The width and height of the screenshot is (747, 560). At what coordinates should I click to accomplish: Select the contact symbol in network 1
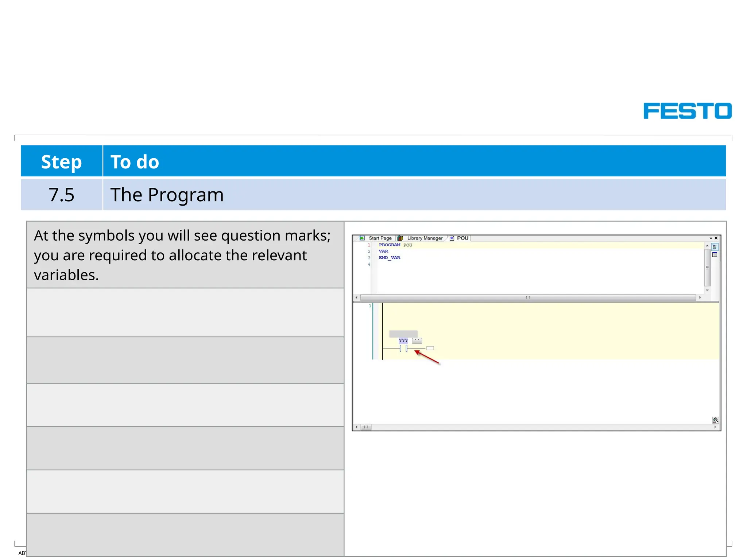403,349
